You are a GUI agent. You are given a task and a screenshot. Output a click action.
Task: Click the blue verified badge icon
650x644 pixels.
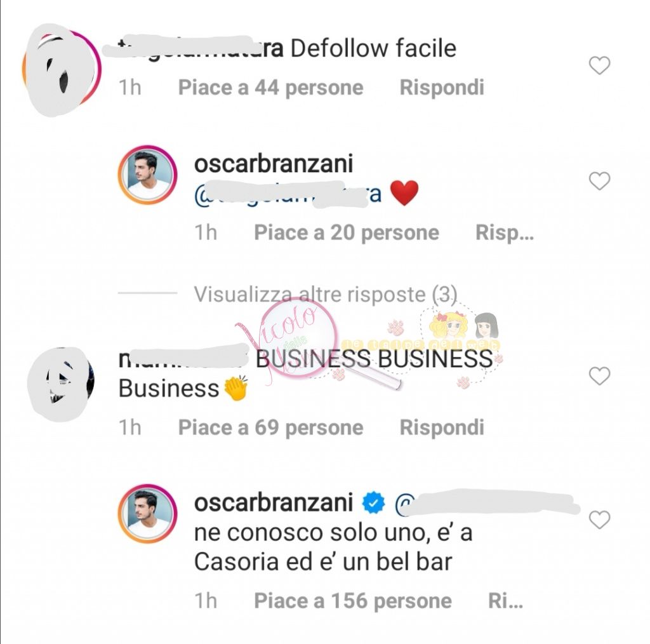click(x=373, y=502)
